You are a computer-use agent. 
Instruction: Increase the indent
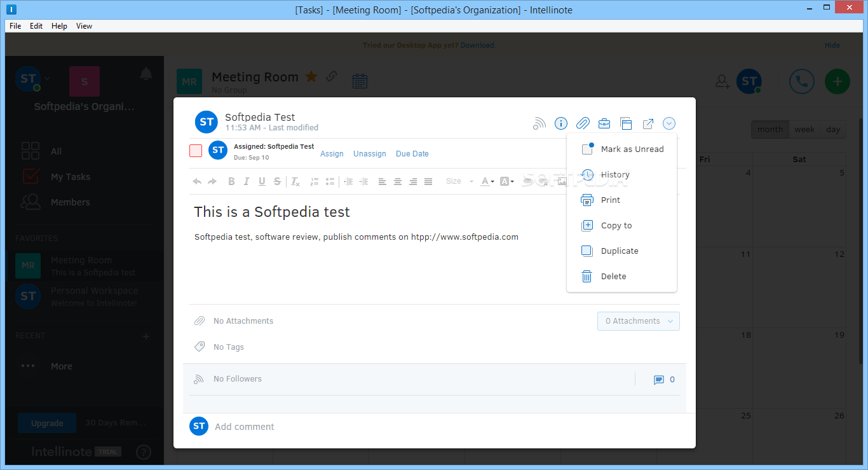click(x=363, y=181)
